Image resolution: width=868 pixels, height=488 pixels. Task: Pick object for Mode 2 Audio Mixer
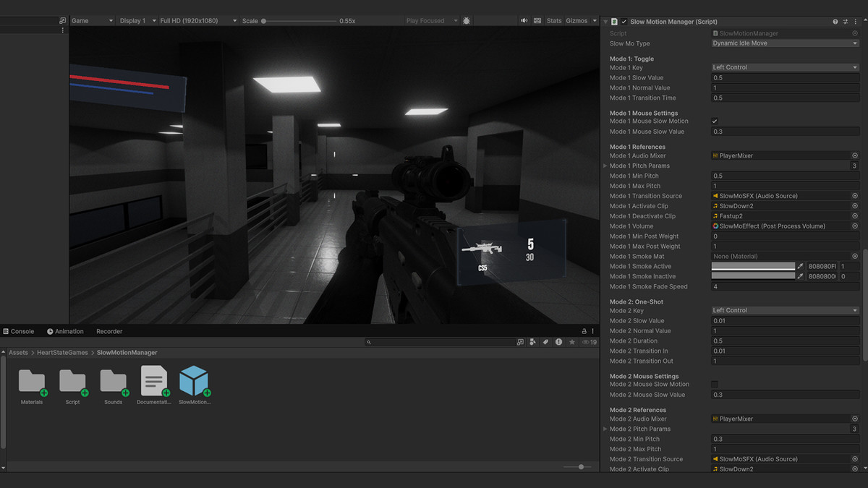coord(854,419)
